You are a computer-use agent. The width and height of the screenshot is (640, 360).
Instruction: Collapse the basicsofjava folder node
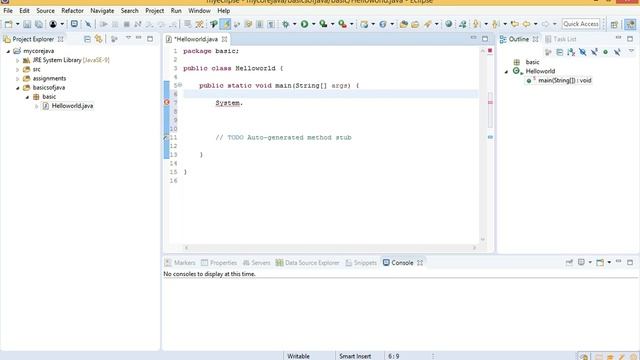pos(18,88)
